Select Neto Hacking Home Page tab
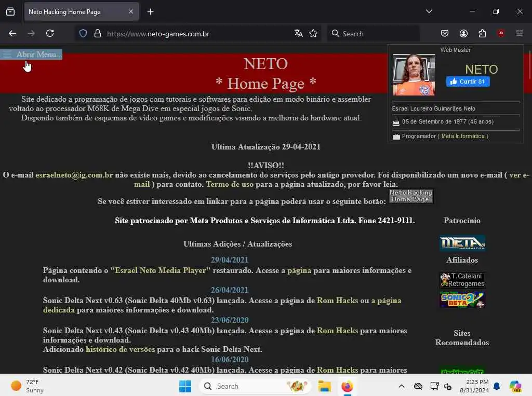 [x=82, y=12]
